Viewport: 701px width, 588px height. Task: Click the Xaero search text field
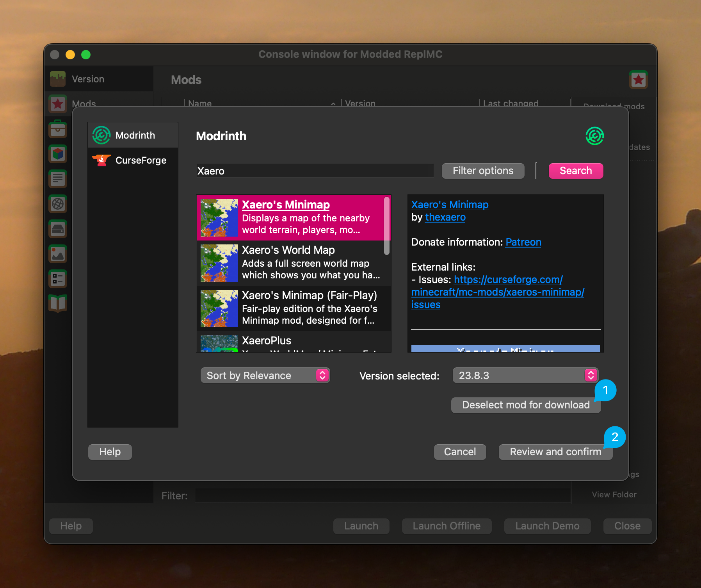315,171
